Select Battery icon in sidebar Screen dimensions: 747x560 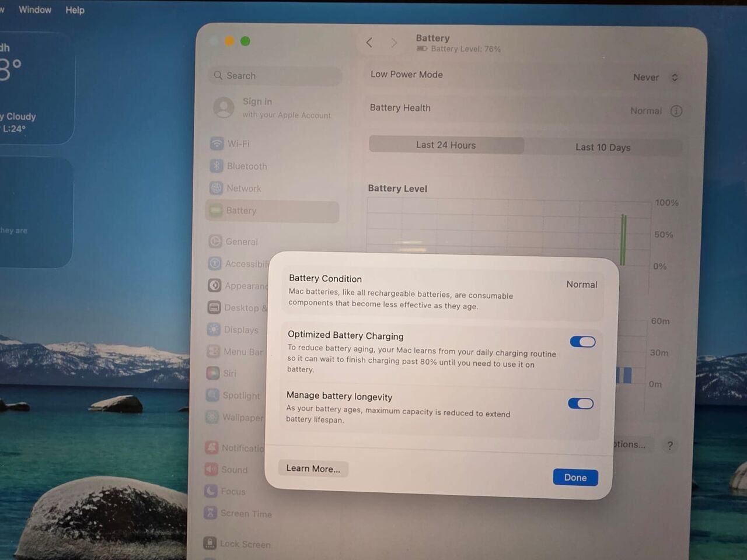[x=216, y=210]
